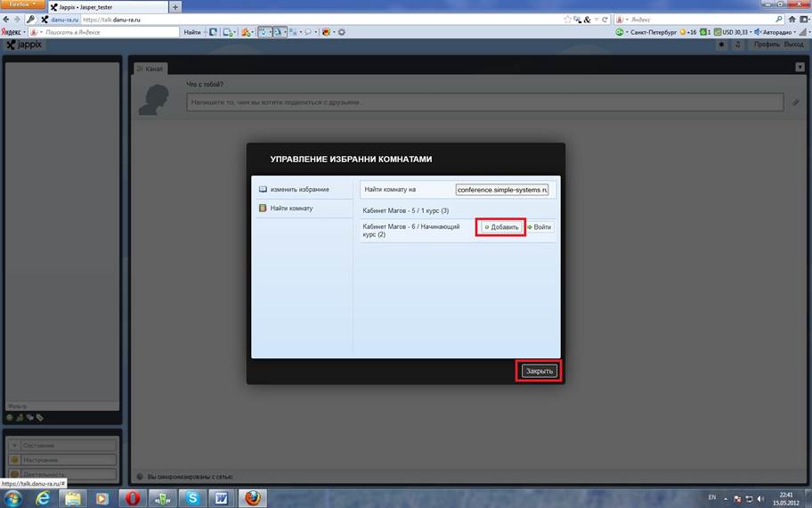Open the Настроение mood selector
Viewport: 812px width, 508px height.
click(62, 460)
